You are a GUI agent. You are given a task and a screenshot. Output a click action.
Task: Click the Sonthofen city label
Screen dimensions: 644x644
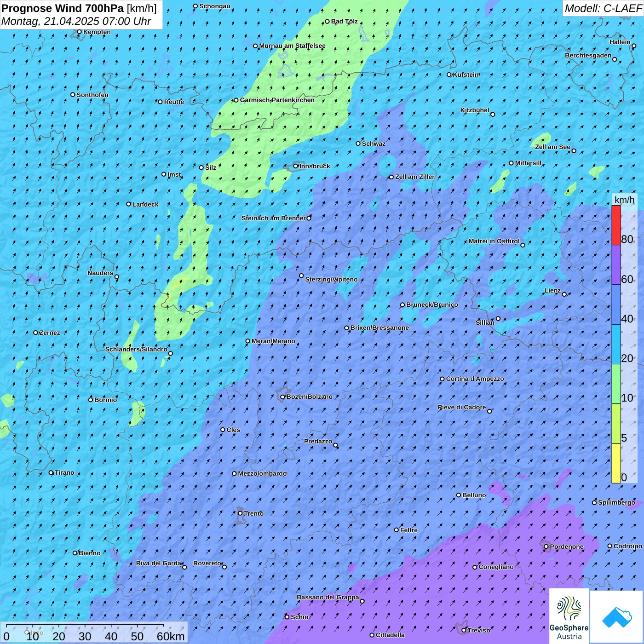pos(92,95)
